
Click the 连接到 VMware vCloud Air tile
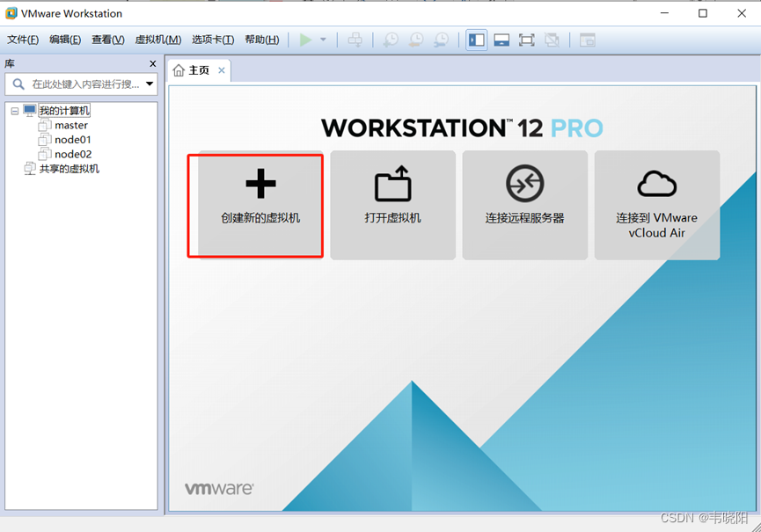(x=656, y=205)
